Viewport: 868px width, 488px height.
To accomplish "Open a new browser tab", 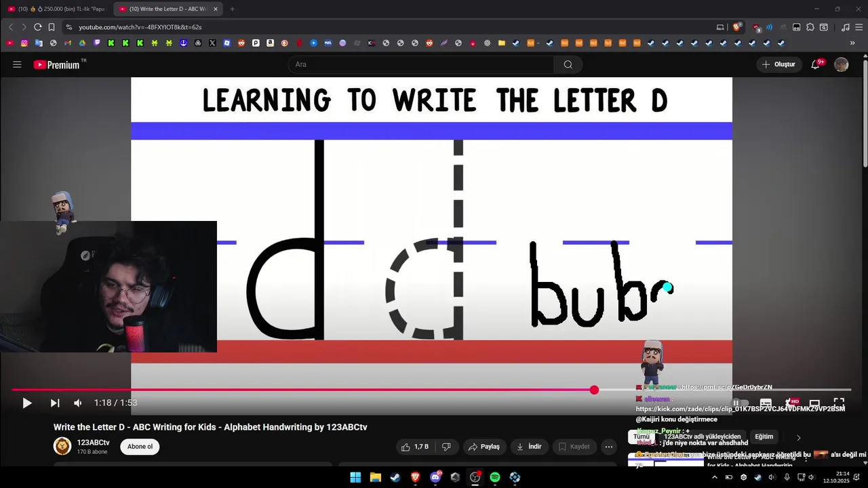I will point(232,9).
